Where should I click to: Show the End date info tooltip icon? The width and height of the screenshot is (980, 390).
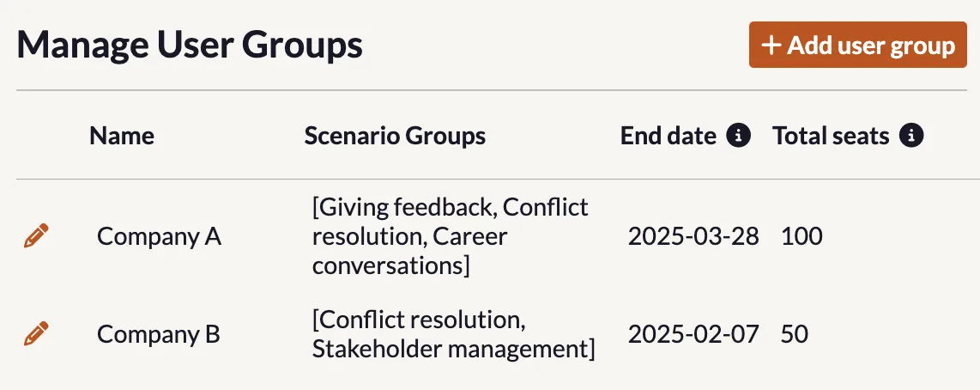pos(738,135)
